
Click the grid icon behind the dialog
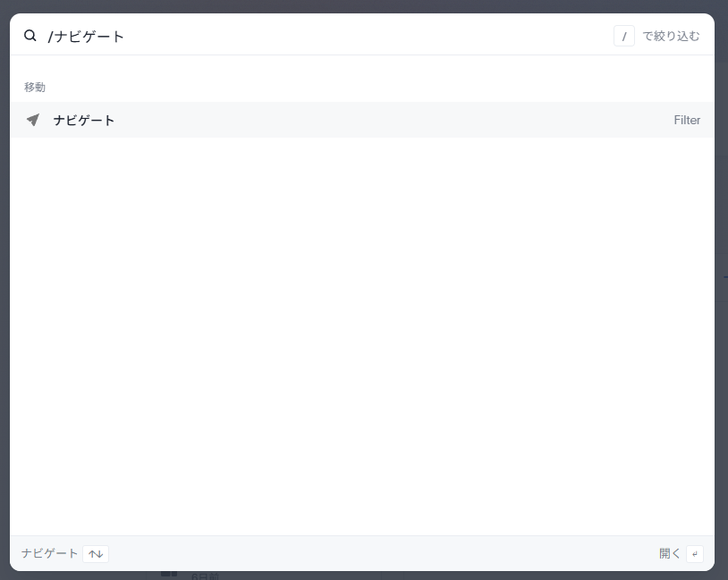pos(169,575)
